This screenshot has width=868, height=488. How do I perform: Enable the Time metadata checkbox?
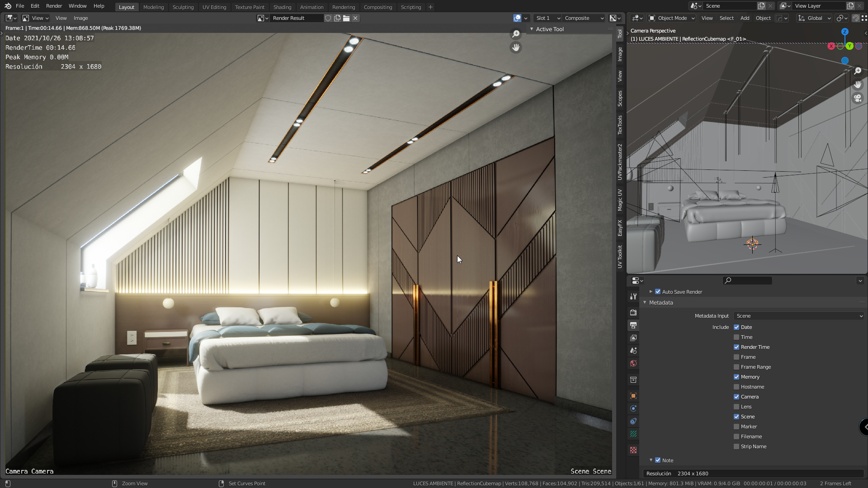point(736,337)
